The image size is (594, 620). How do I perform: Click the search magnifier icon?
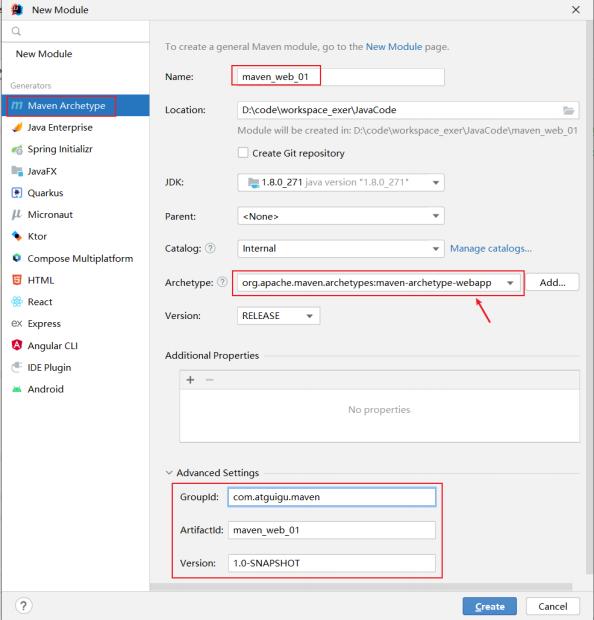pyautogui.click(x=16, y=31)
